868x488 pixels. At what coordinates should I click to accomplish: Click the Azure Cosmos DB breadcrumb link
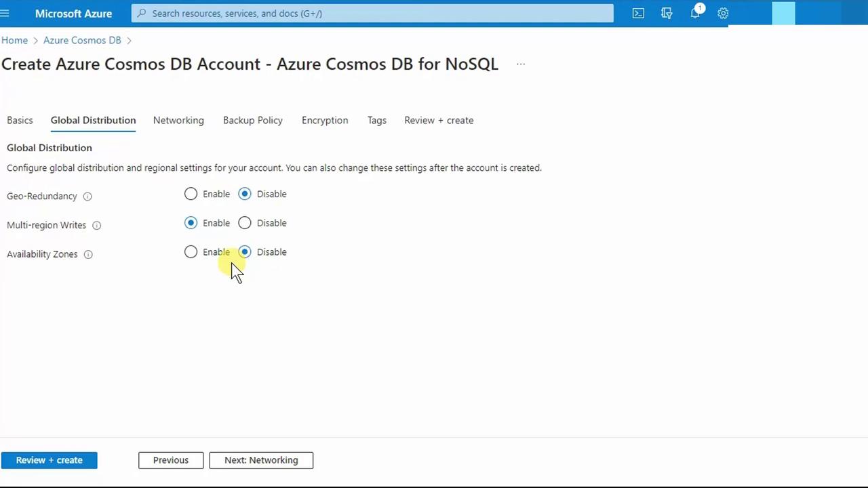(x=82, y=41)
